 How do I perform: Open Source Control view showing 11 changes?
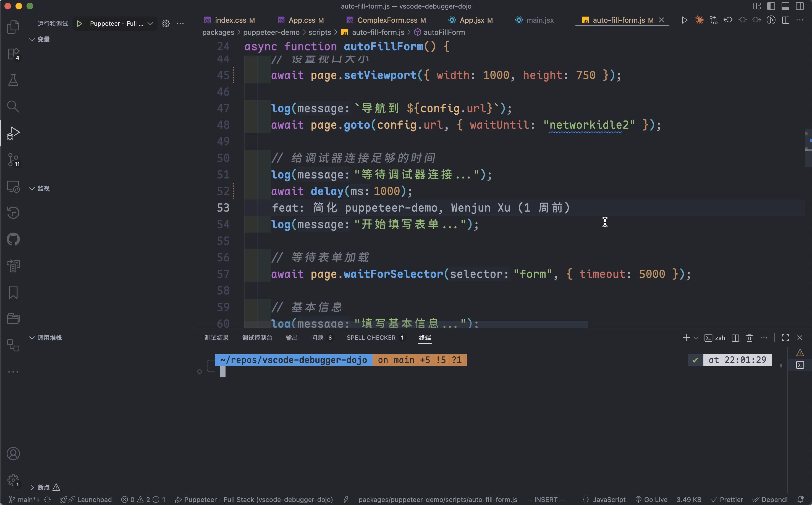coord(13,160)
